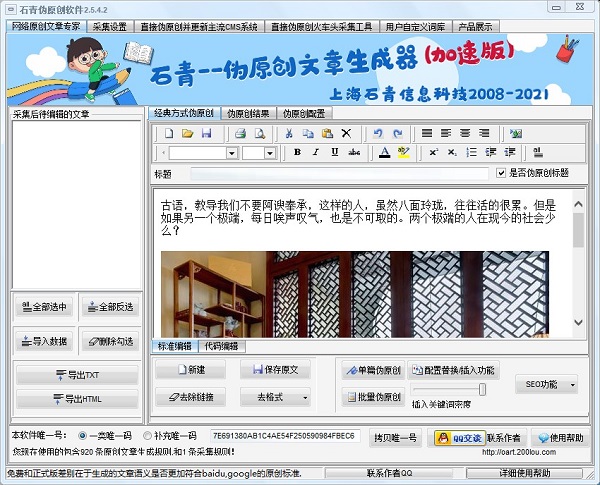
Task: Apply underline formatting
Action: tap(335, 153)
